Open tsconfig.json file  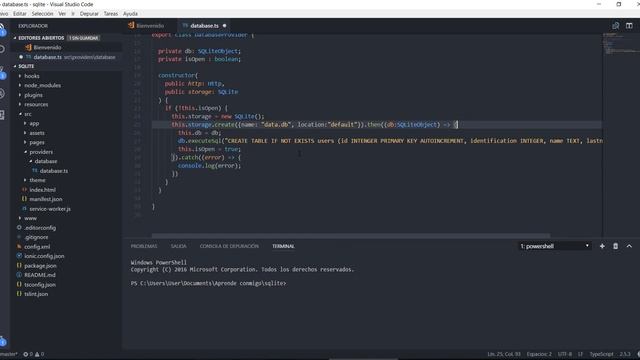(x=40, y=284)
